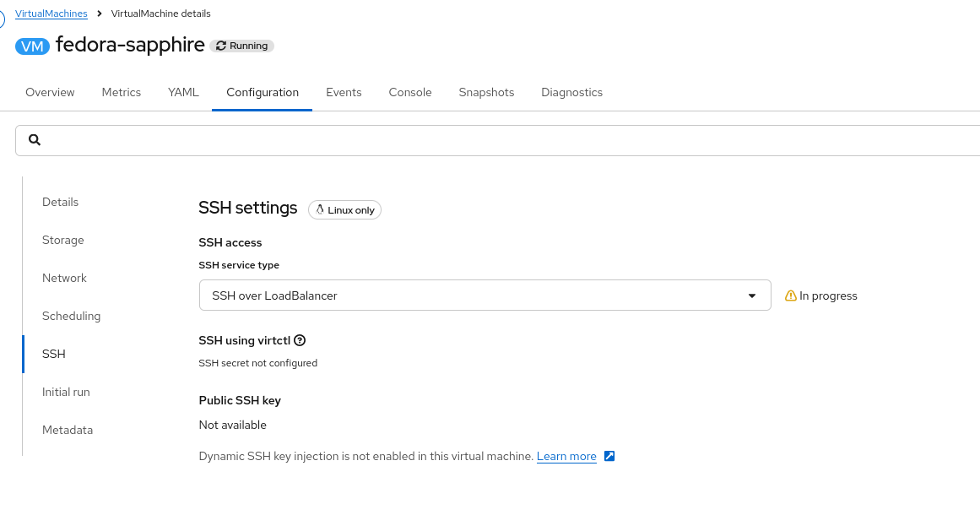Open the YAML tab
The height and width of the screenshot is (515, 980).
[183, 92]
